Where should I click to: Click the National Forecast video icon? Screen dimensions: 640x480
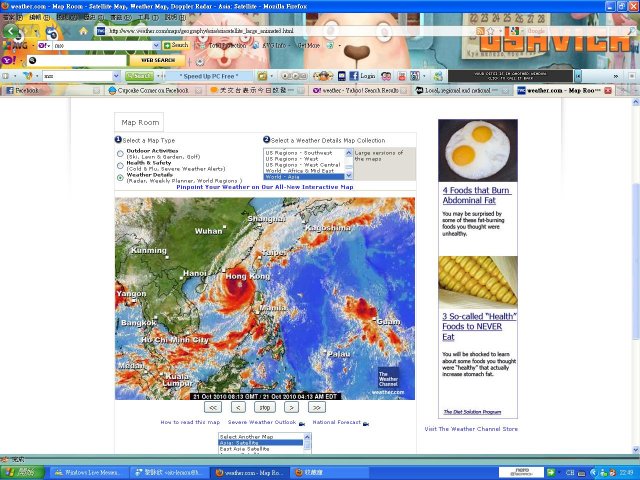(366, 424)
